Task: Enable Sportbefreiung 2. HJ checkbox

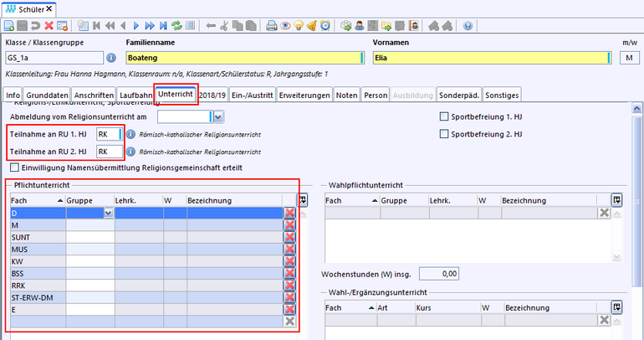Action: (x=445, y=134)
